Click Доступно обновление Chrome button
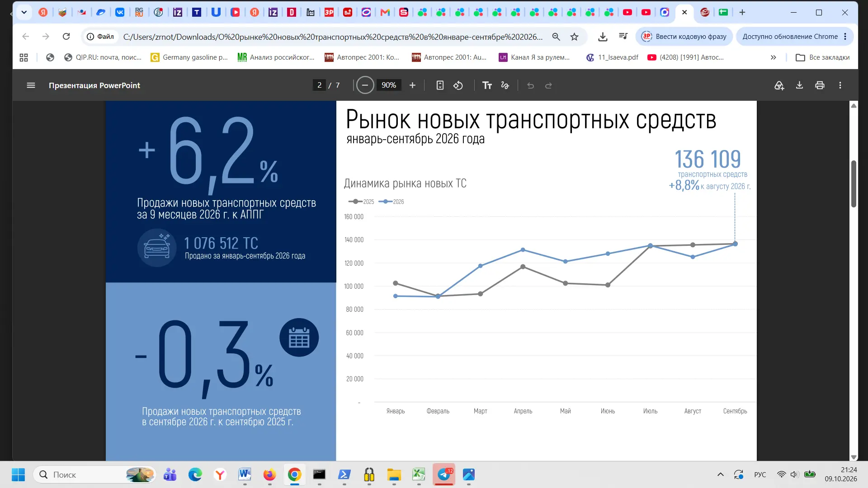 [795, 37]
